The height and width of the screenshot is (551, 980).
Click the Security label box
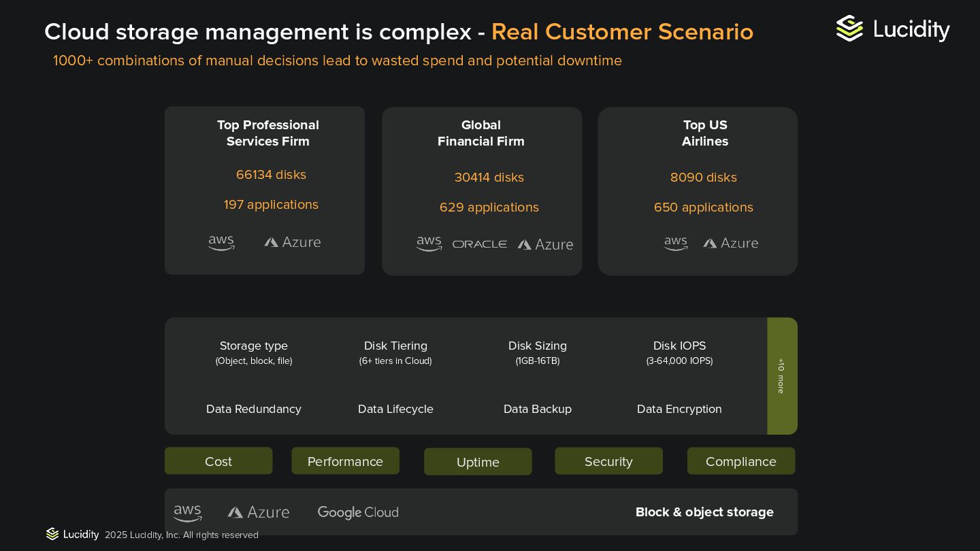(608, 461)
